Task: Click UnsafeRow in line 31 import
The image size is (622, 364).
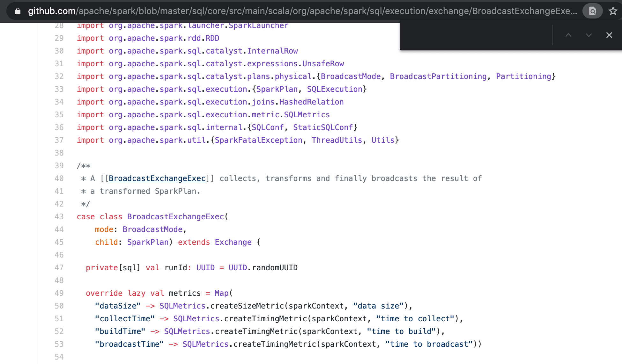Action: click(x=323, y=64)
